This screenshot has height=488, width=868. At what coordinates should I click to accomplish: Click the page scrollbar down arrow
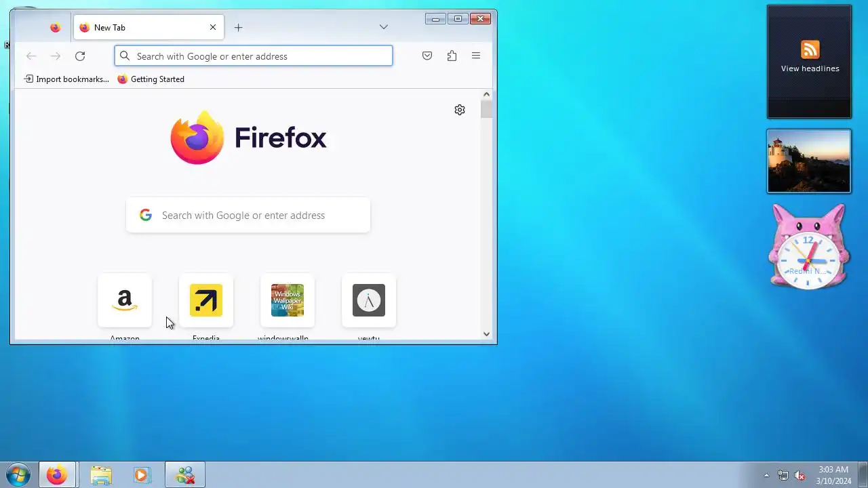(486, 334)
